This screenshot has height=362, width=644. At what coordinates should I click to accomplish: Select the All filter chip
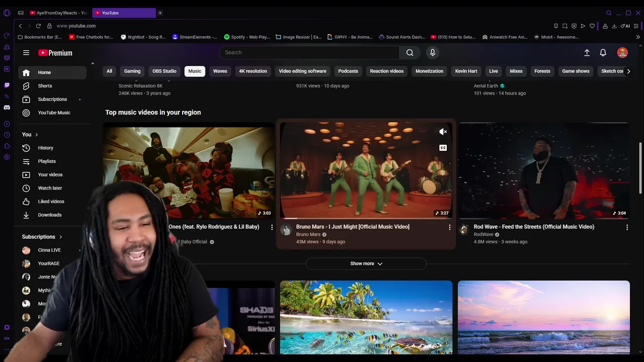pos(109,71)
